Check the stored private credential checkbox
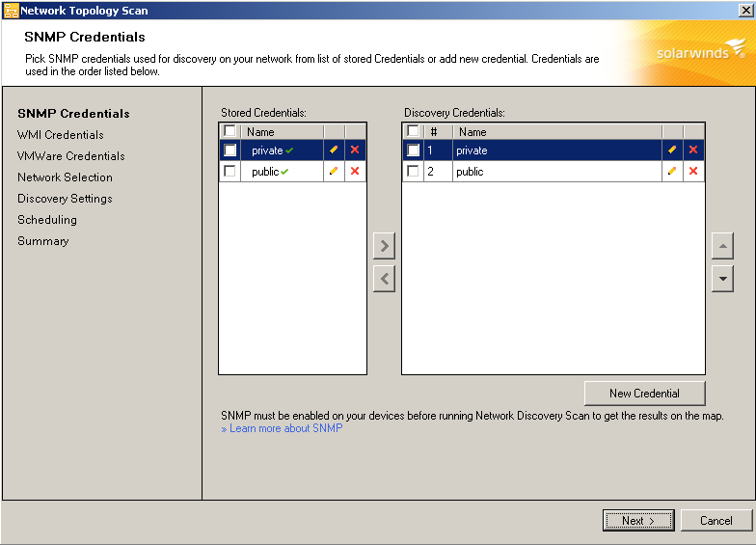This screenshot has height=545, width=756. (x=229, y=150)
